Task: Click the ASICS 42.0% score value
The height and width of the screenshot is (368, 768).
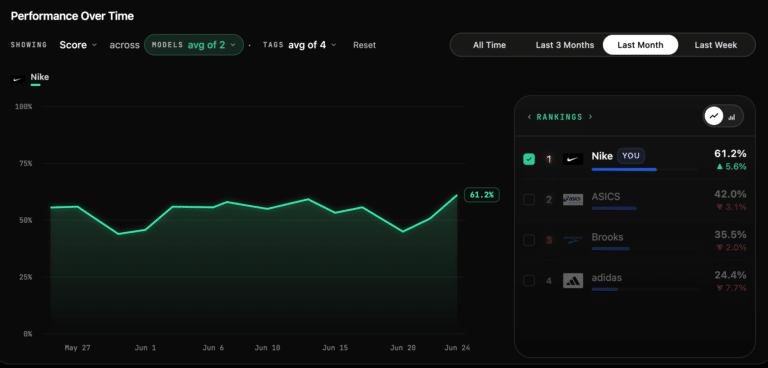Action: point(730,194)
